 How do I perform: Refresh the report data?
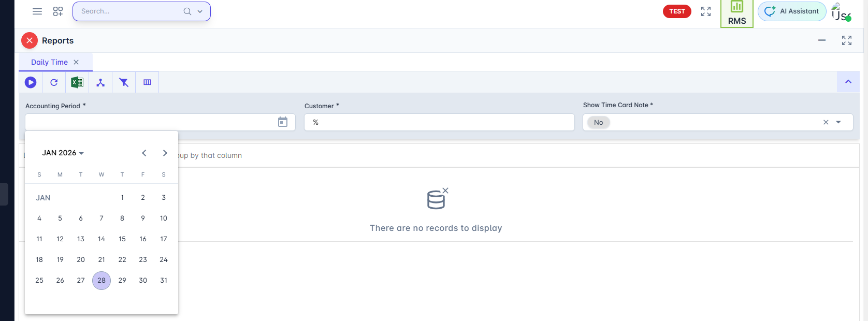(54, 82)
